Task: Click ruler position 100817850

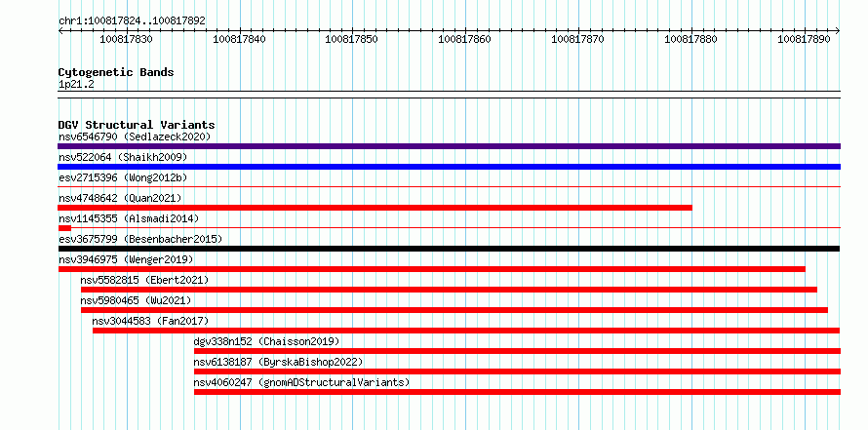Action: coord(353,39)
